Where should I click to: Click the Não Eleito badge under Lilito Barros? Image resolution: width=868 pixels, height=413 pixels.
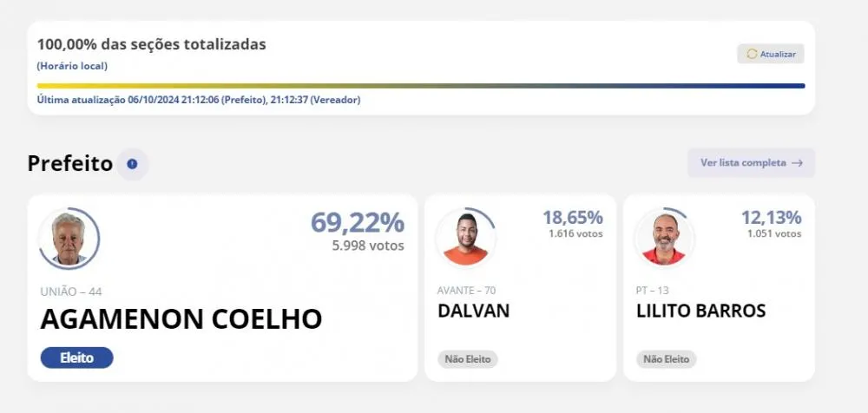coord(667,359)
